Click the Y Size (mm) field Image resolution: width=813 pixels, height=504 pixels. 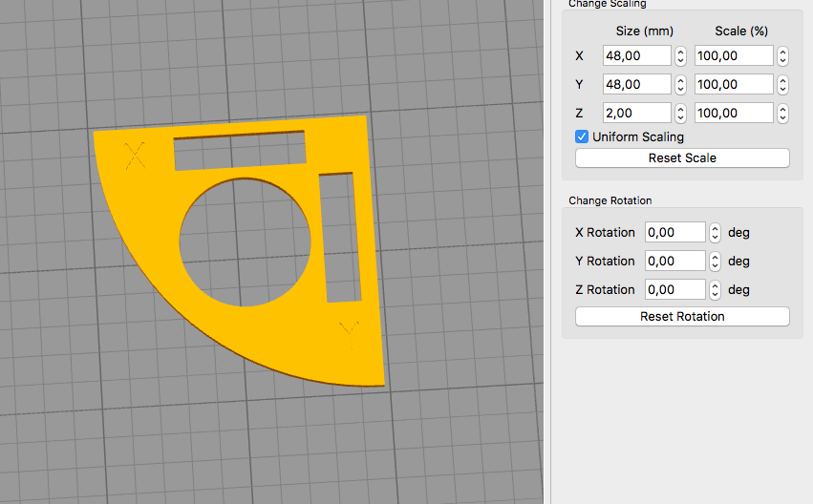coord(636,85)
